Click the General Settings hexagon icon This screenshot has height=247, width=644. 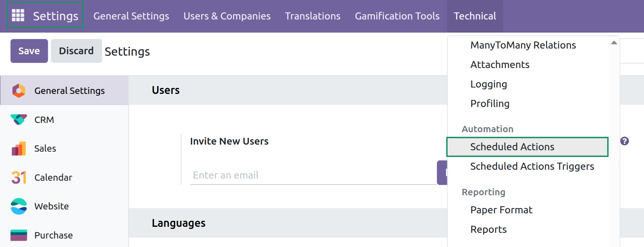(x=19, y=91)
